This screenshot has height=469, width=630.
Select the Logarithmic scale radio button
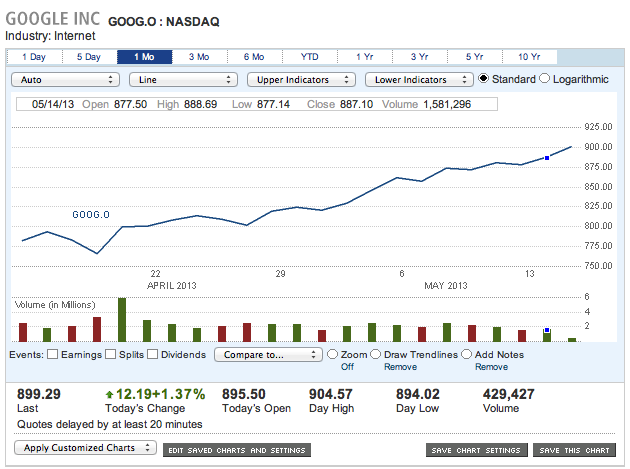[x=545, y=79]
